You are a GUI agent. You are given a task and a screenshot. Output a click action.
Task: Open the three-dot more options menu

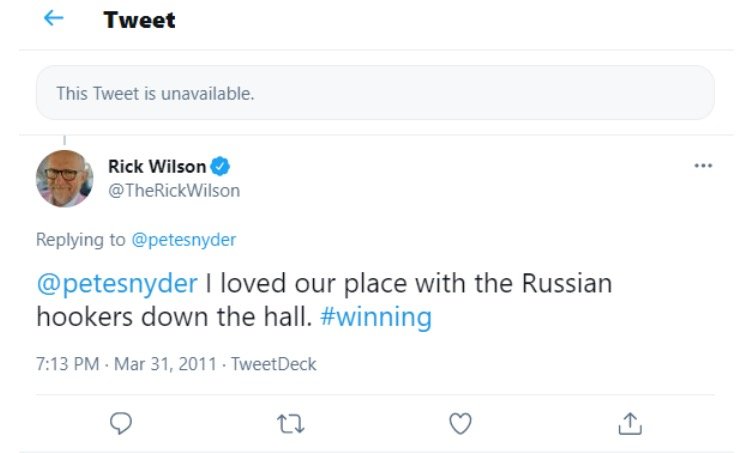703,165
